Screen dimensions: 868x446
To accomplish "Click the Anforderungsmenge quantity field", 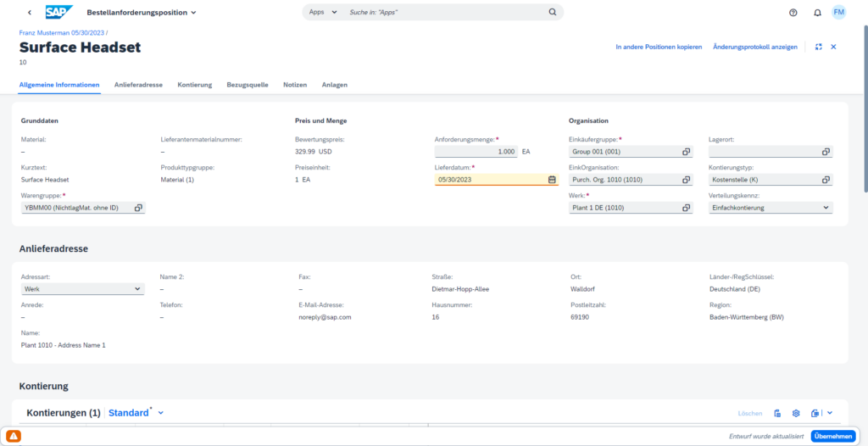I will tap(476, 151).
